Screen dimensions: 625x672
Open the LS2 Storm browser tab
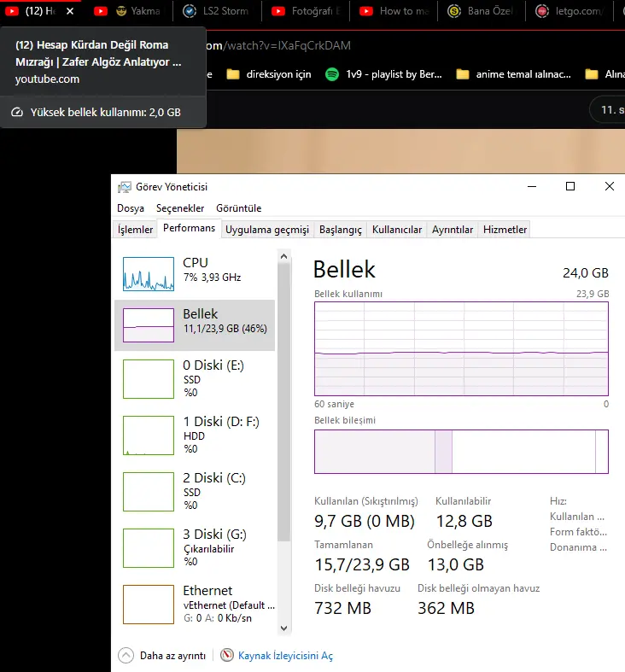pyautogui.click(x=218, y=11)
